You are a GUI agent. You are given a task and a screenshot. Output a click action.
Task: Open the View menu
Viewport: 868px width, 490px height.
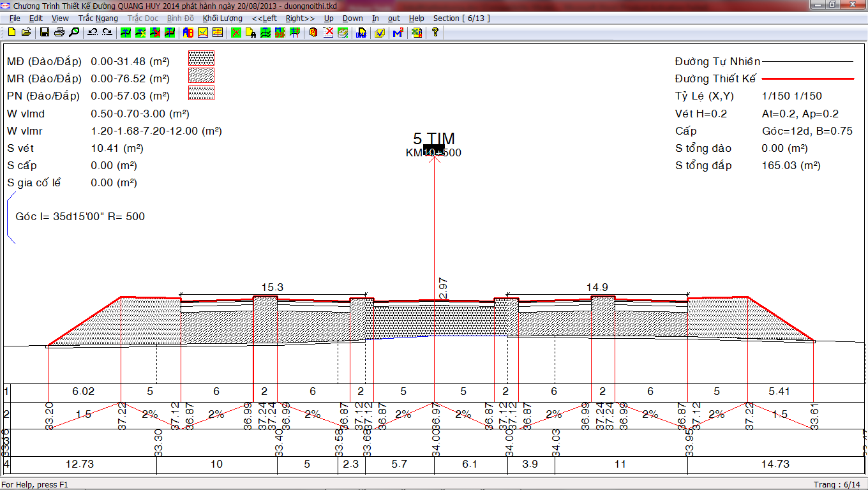point(60,19)
